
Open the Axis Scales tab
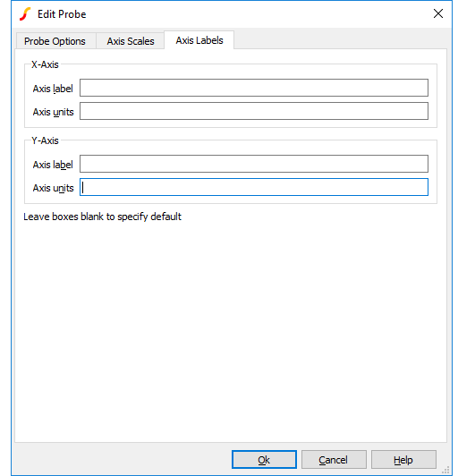[131, 41]
